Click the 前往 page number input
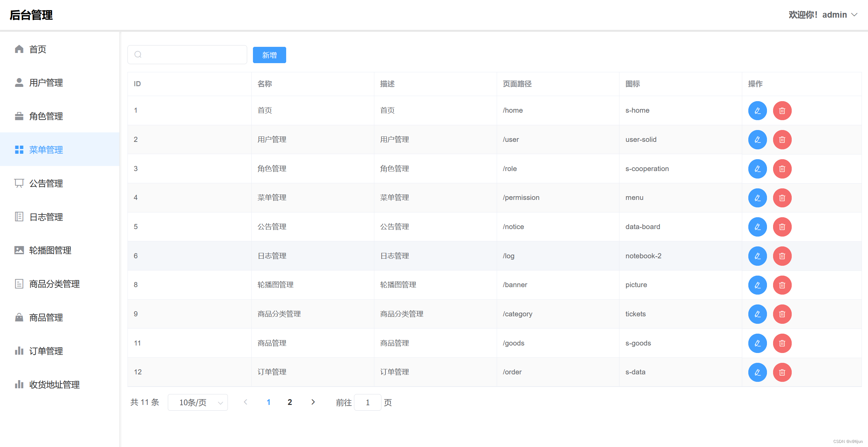 point(368,402)
